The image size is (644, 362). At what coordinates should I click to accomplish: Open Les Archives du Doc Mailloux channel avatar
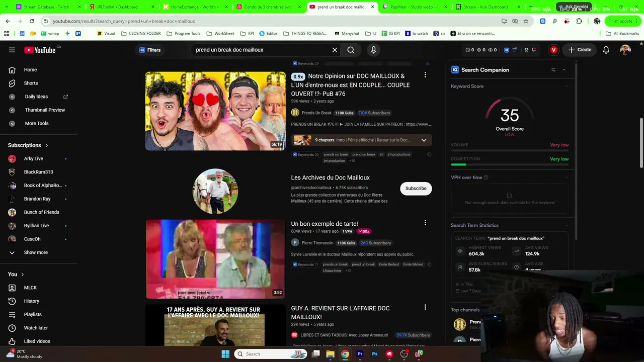click(x=215, y=192)
